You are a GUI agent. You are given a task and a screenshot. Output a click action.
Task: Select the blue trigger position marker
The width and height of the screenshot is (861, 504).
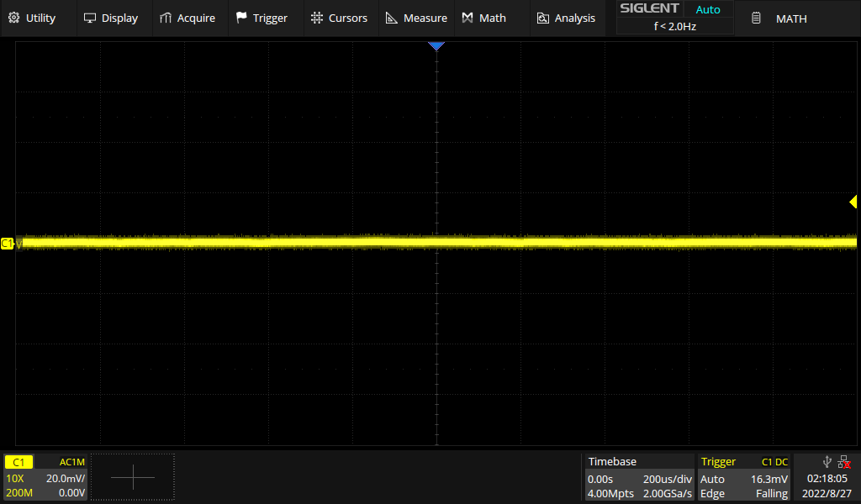(436, 46)
